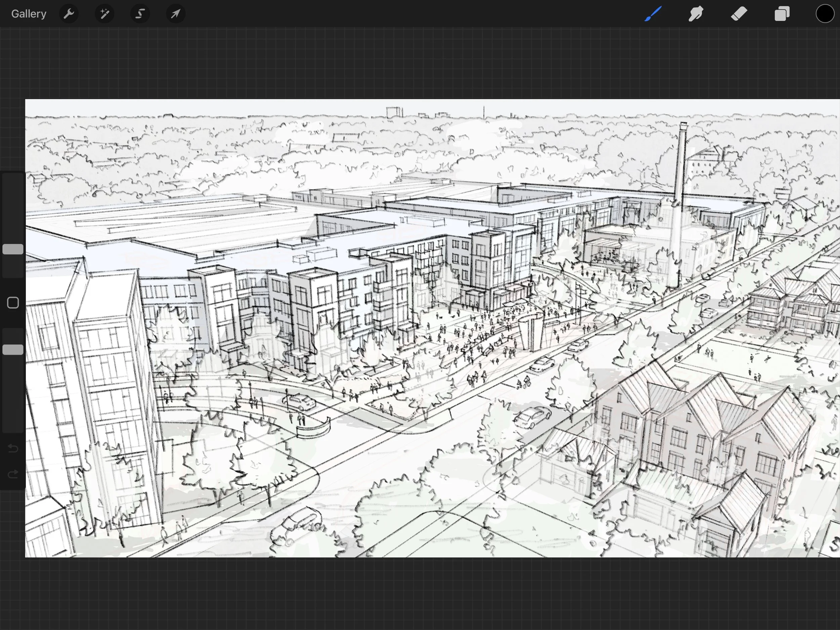Open the black color picker circle
This screenshot has width=840, height=630.
coord(825,14)
